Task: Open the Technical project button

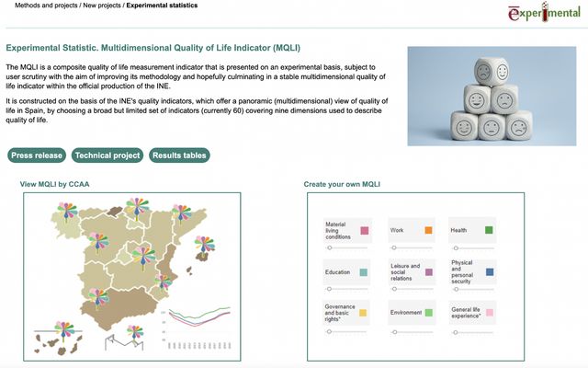Action: click(107, 155)
